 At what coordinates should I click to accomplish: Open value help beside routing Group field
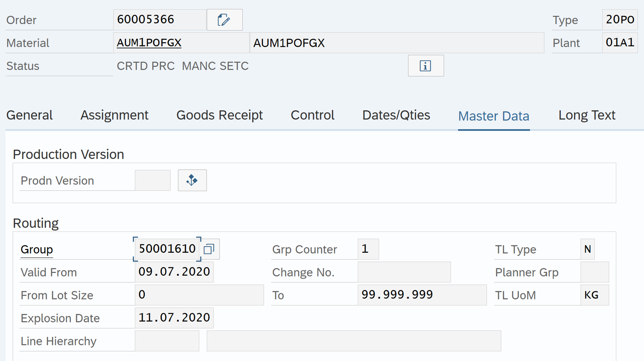point(209,249)
